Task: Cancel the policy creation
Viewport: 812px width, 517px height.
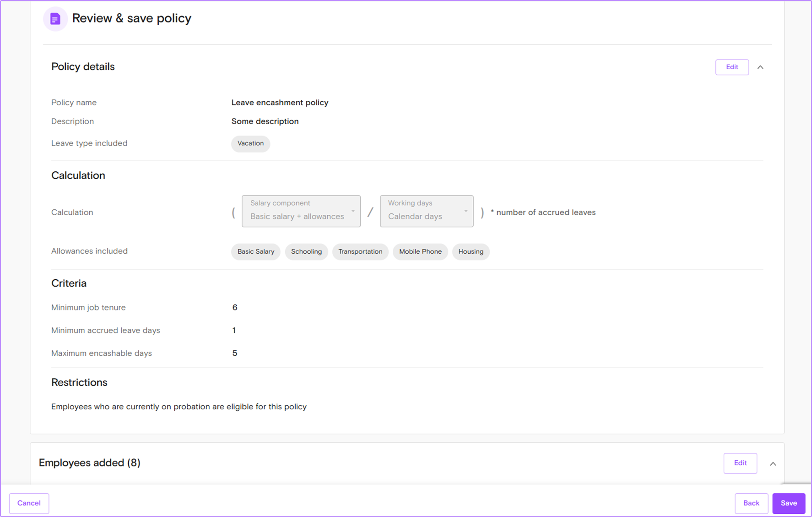Action: 29,503
